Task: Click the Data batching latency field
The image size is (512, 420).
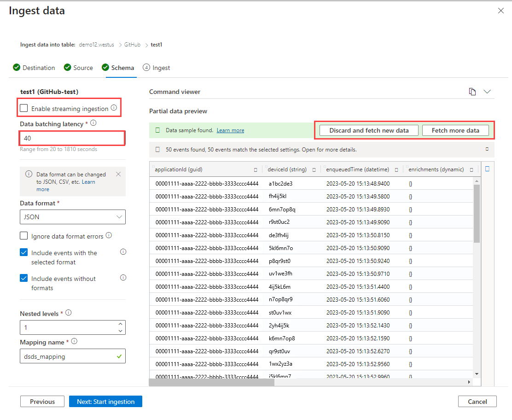Action: 72,138
